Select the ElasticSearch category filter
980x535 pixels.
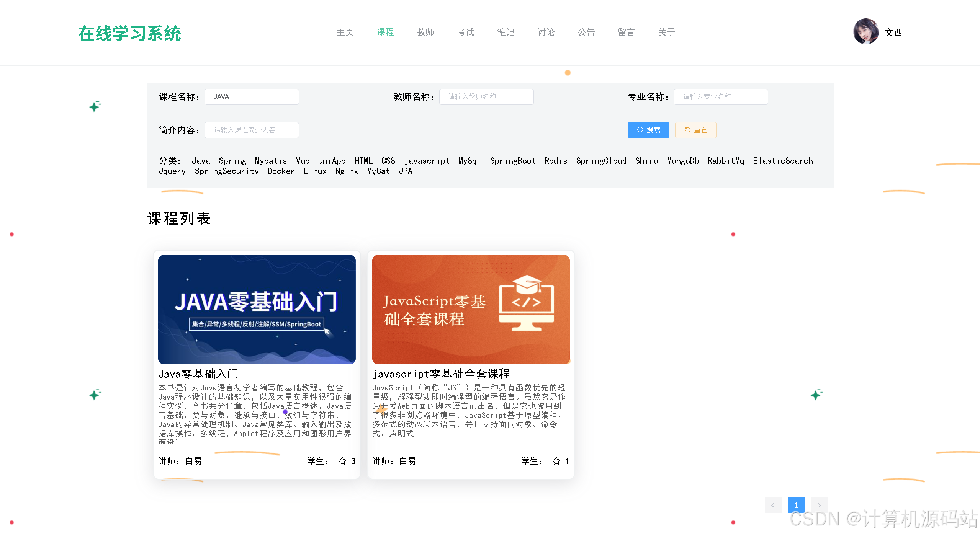783,161
